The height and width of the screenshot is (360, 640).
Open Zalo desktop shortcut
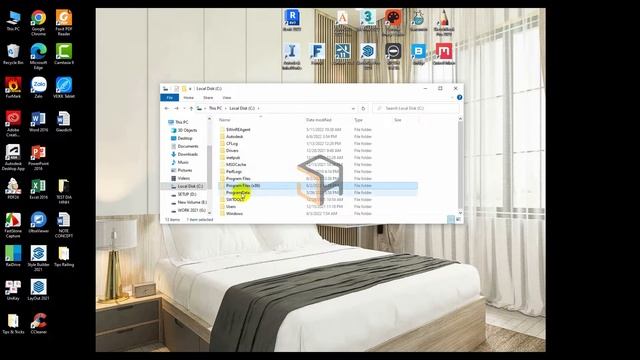(x=38, y=87)
